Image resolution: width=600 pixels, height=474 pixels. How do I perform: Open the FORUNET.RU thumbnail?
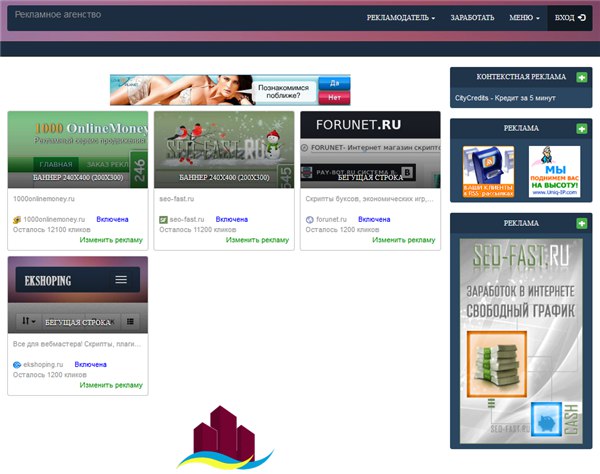tap(370, 150)
